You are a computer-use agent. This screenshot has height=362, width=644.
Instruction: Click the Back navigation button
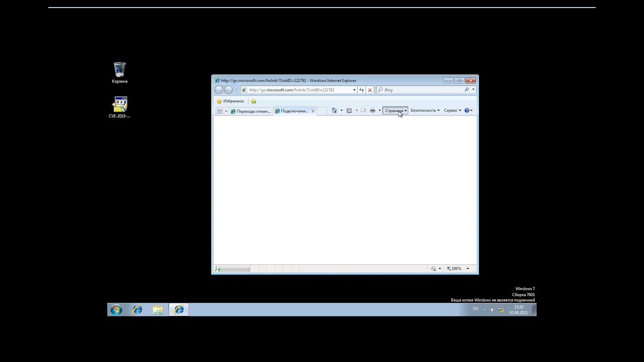point(219,90)
